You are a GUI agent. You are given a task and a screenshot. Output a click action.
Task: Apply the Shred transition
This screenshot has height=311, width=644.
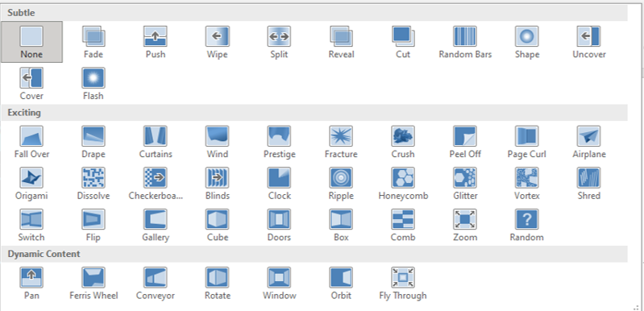coord(589,183)
